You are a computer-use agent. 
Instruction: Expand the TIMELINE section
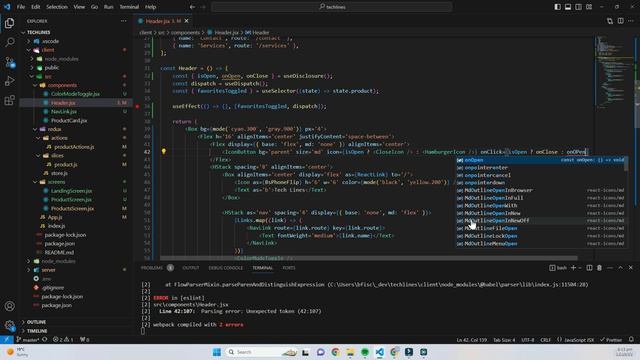point(37,331)
